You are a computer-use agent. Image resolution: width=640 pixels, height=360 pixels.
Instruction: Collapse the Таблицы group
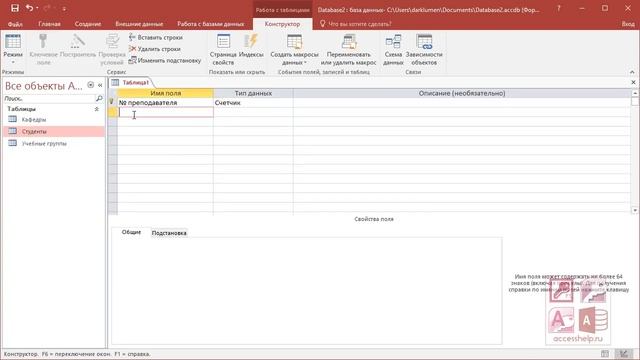pos(97,109)
